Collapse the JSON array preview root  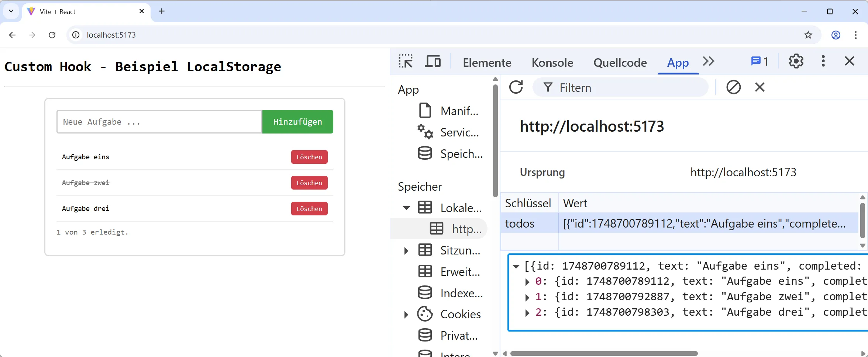516,266
